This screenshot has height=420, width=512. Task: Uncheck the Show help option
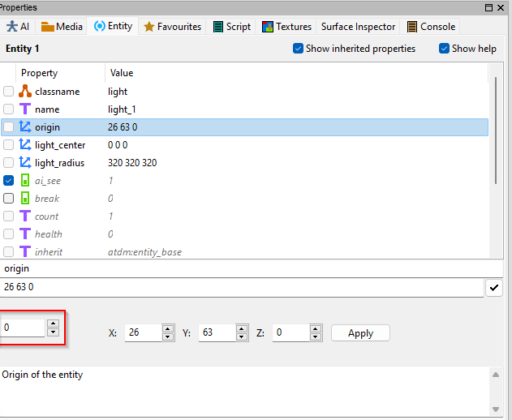point(444,49)
